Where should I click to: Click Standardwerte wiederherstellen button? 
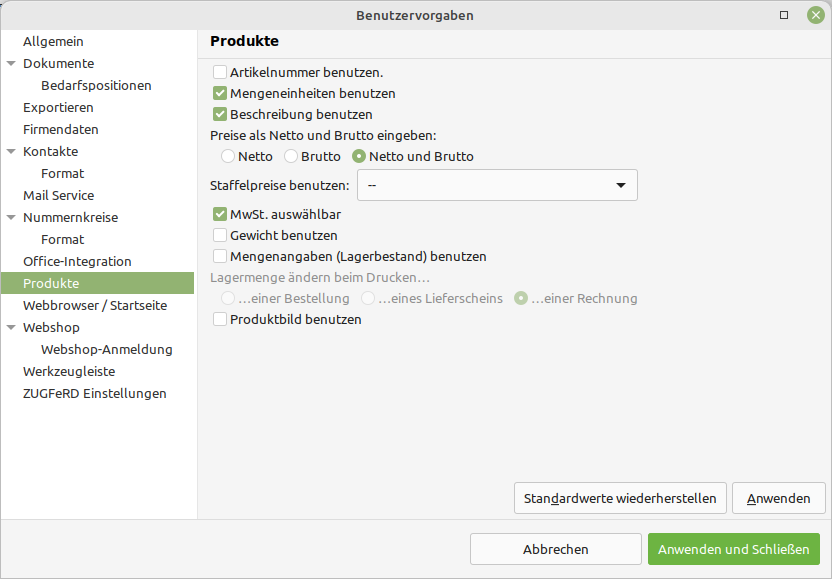(620, 498)
